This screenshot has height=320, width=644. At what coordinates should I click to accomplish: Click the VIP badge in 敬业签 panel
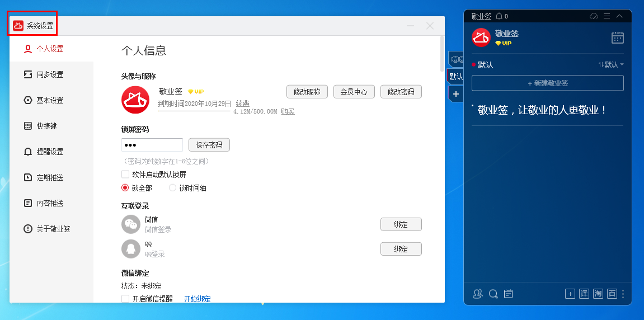pos(503,43)
